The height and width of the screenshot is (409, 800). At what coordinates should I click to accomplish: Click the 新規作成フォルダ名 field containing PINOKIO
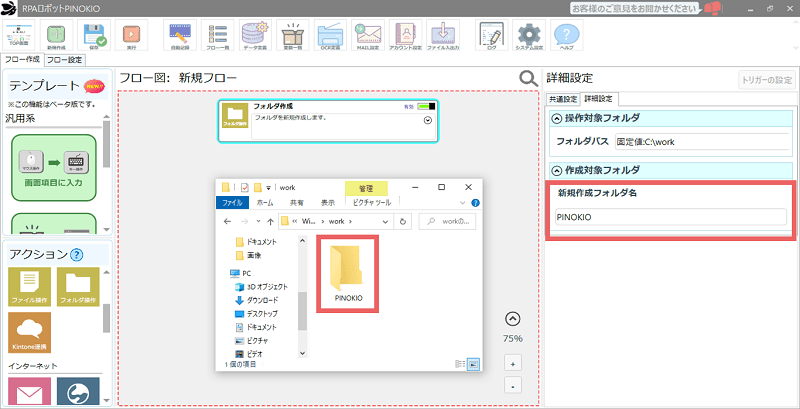(670, 217)
